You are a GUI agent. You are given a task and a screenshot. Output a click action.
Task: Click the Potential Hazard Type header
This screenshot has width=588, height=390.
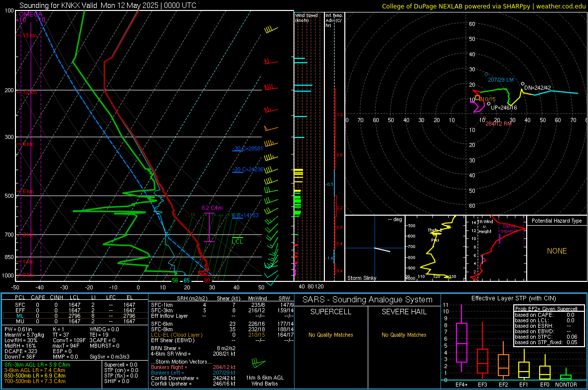(557, 221)
